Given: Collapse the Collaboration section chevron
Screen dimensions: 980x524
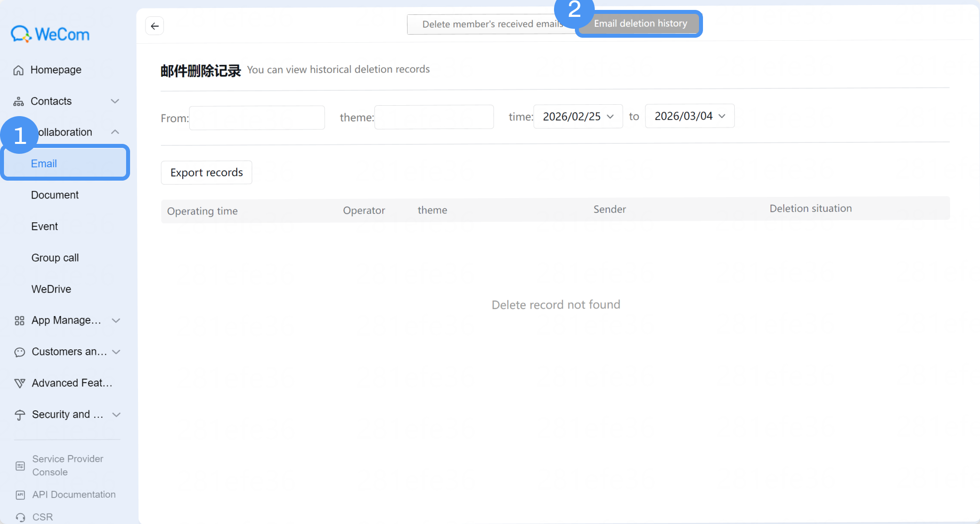Looking at the screenshot, I should [115, 132].
